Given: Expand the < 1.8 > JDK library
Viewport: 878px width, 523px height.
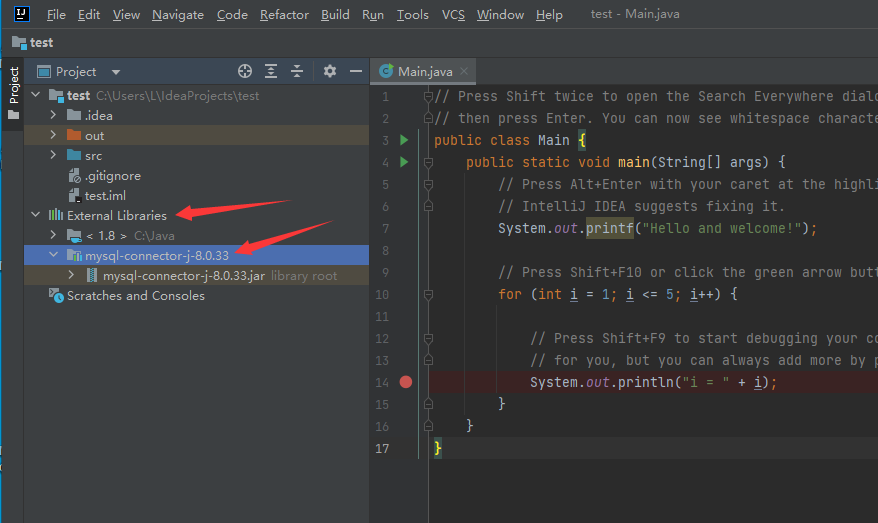Looking at the screenshot, I should pos(53,235).
